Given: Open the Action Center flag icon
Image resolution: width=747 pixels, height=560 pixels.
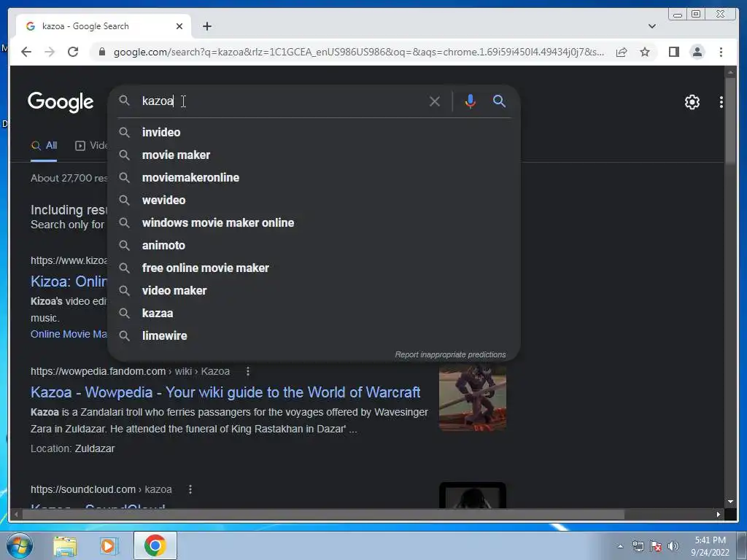Looking at the screenshot, I should (x=656, y=547).
